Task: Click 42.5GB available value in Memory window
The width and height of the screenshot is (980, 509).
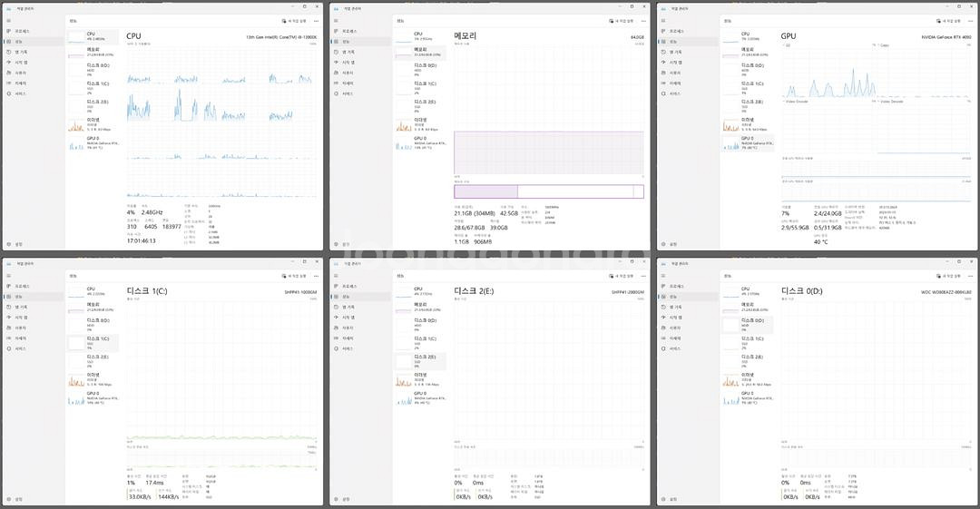Action: 509,213
